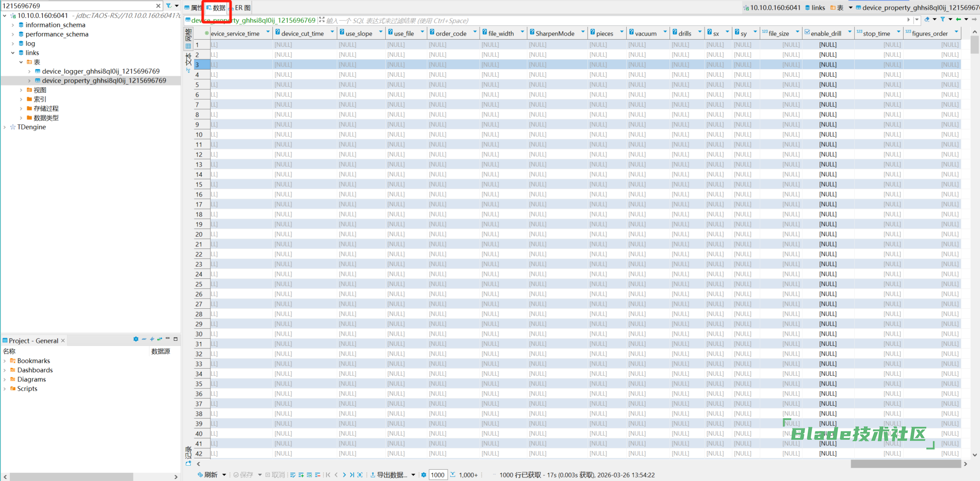Toggle enable_drill checkbox cell in row 5
This screenshot has height=481, width=980.
coord(827,85)
